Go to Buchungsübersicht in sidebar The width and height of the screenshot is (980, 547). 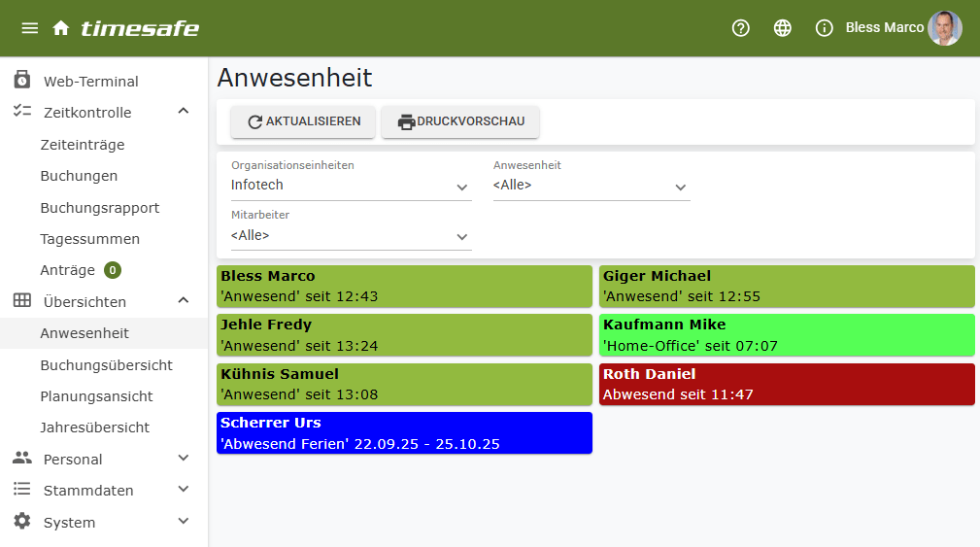click(106, 365)
